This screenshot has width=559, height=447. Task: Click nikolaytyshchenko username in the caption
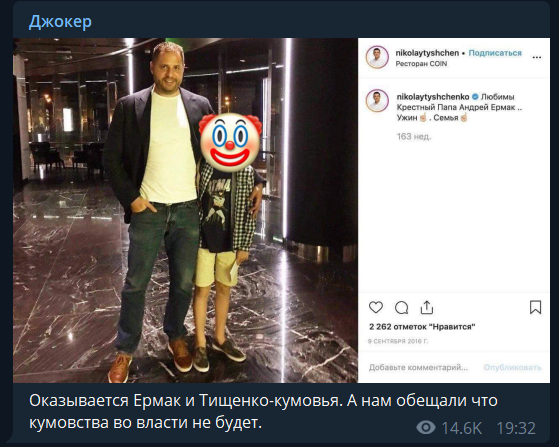(x=433, y=97)
